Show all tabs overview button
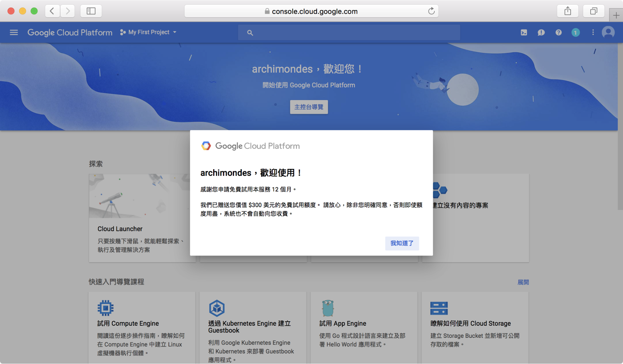623x364 pixels. coord(594,11)
